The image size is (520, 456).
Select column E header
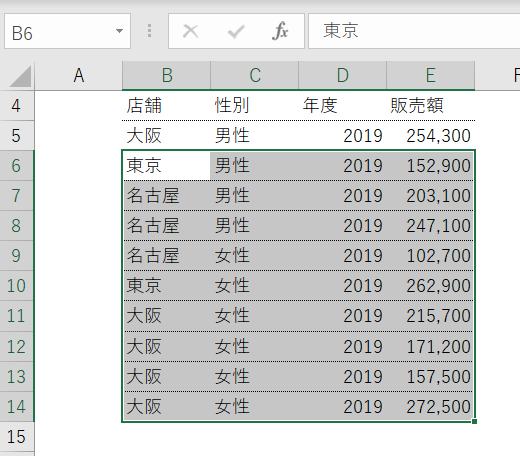[431, 75]
